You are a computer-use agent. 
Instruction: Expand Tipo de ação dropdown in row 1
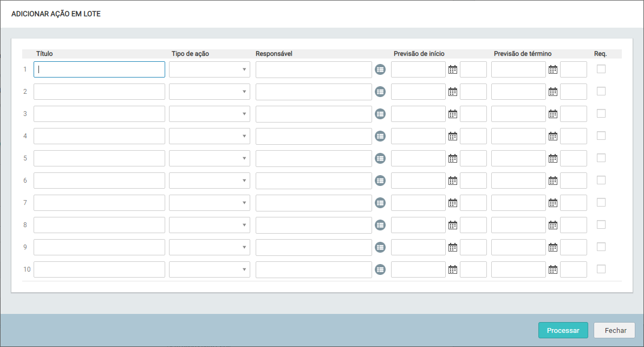pyautogui.click(x=210, y=69)
